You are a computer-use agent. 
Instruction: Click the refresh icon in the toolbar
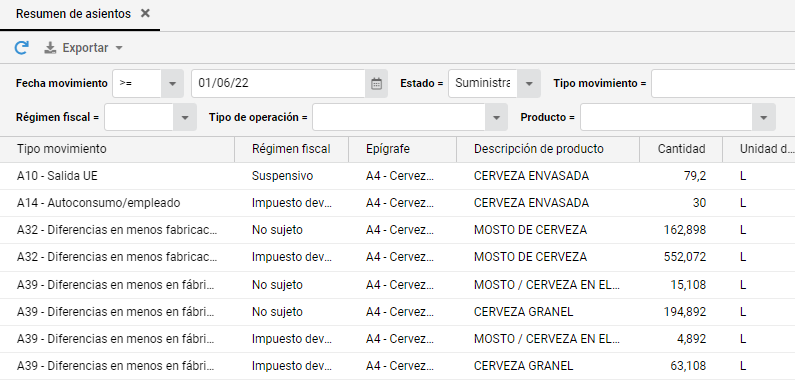tap(21, 48)
